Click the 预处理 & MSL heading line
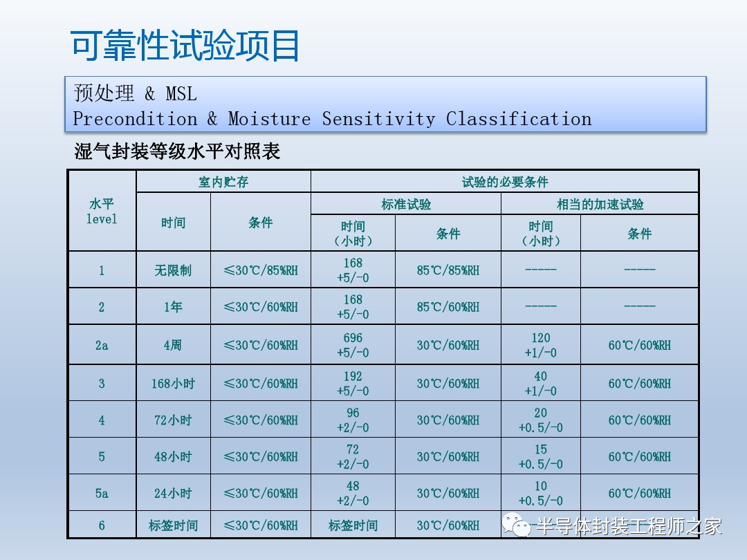747x560 pixels. click(x=136, y=93)
